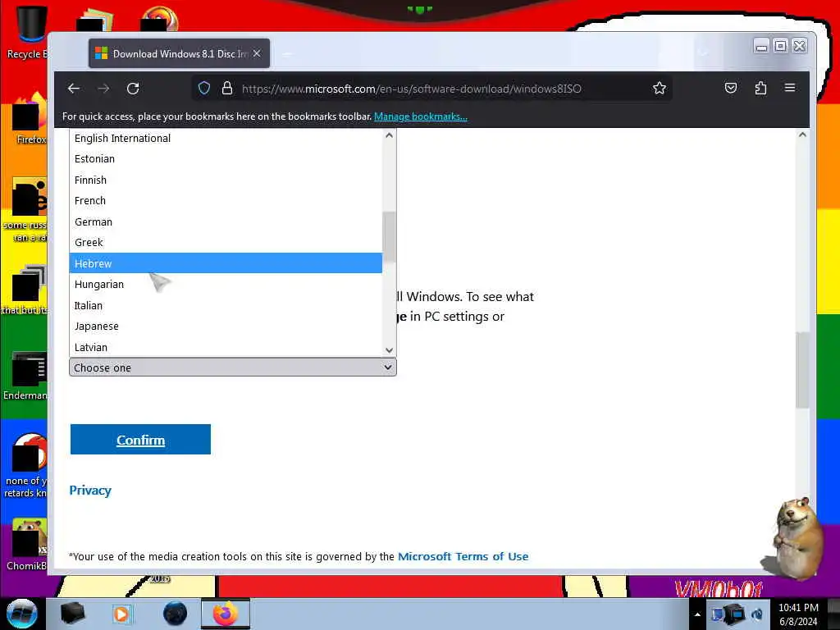
Task: Click the page scrollbar up arrow
Action: (x=802, y=135)
